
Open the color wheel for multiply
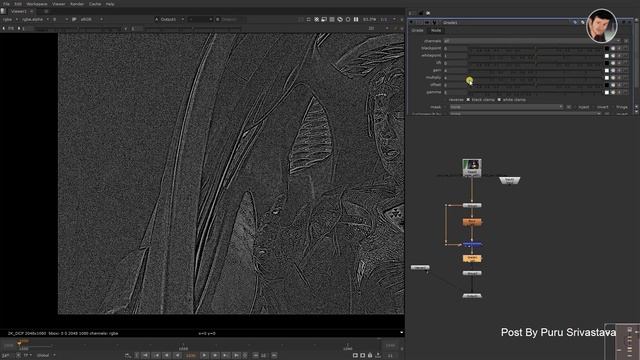pyautogui.click(x=613, y=78)
